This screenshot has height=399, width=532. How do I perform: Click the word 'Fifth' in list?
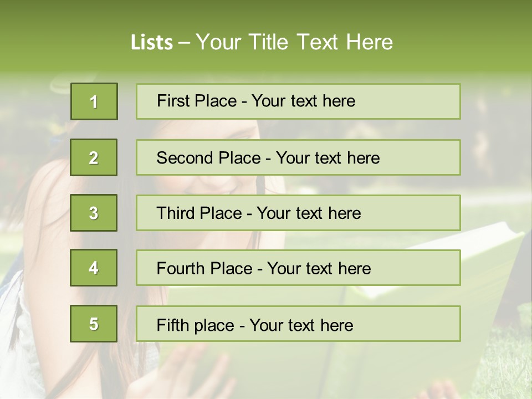(172, 325)
